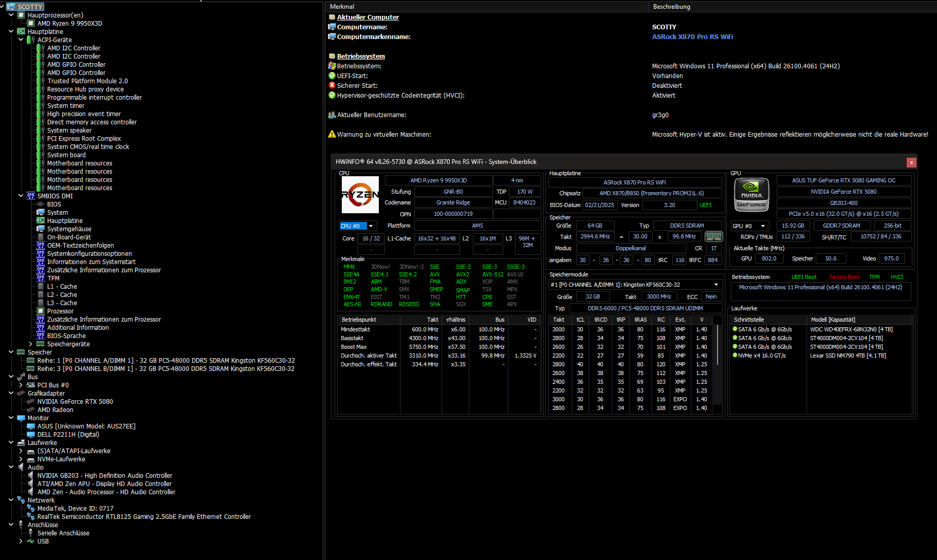Click the Granite Ridge codename field

click(x=453, y=202)
